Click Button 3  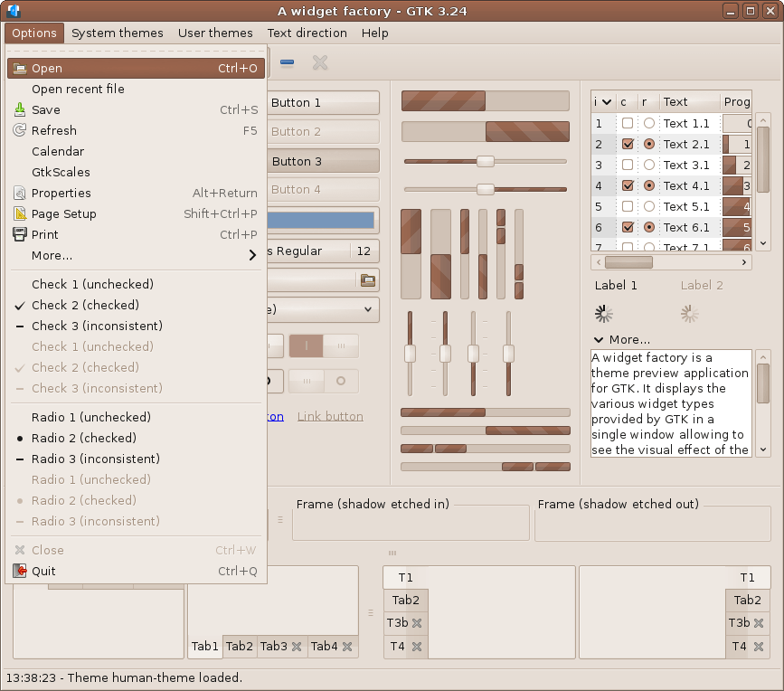[x=323, y=161]
